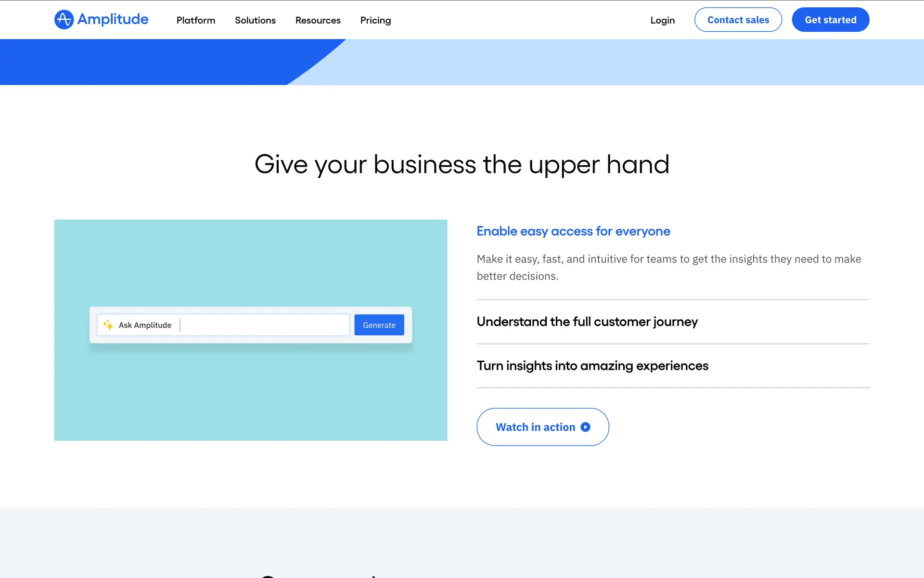Expand Understand the full customer journey
Screen dimensions: 924x578
coord(587,322)
